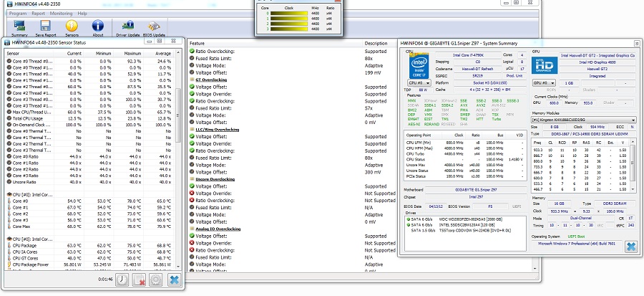Open the Program menu
The width and height of the screenshot is (644, 296).
[x=19, y=14]
